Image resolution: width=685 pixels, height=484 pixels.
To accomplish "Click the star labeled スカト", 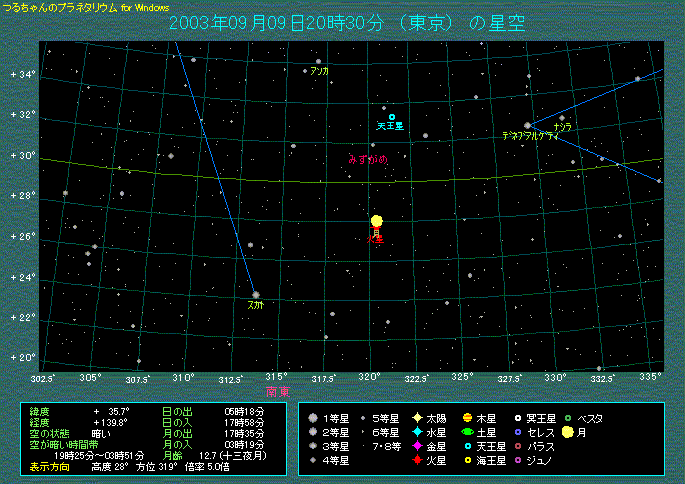I will click(256, 294).
